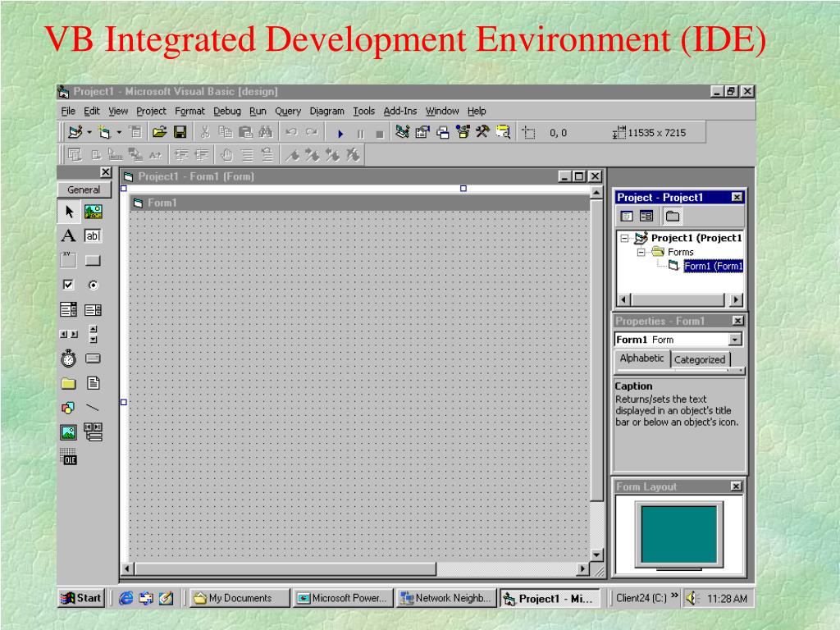Collapse the Forms folder node

(x=641, y=253)
